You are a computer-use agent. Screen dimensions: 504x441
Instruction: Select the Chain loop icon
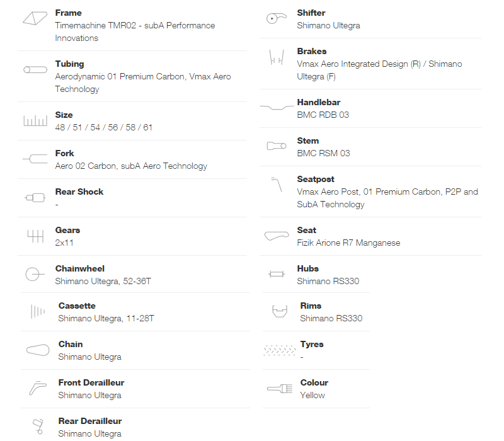click(x=38, y=350)
